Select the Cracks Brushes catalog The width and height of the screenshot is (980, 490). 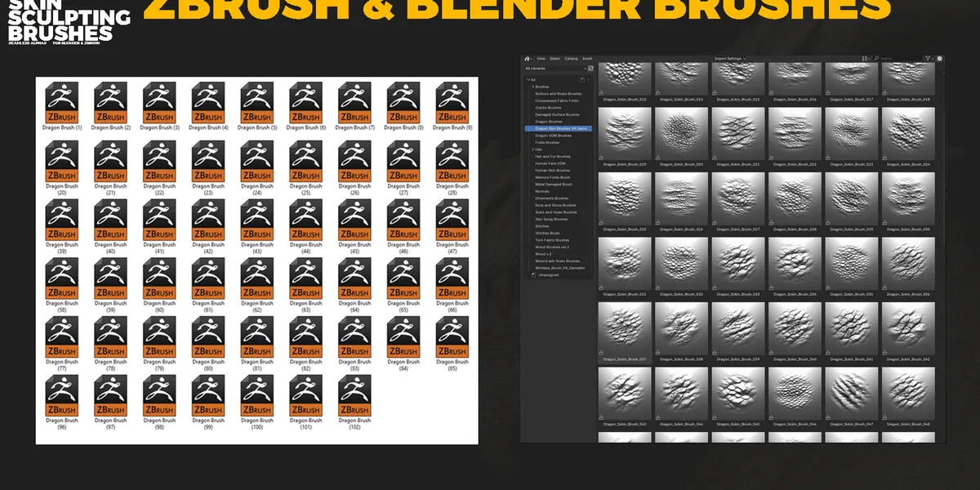pyautogui.click(x=547, y=108)
